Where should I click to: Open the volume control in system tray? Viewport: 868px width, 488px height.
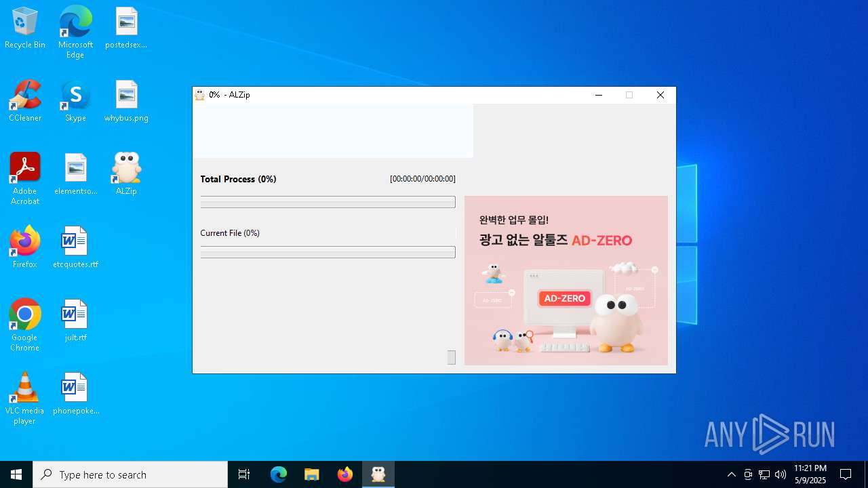[781, 474]
